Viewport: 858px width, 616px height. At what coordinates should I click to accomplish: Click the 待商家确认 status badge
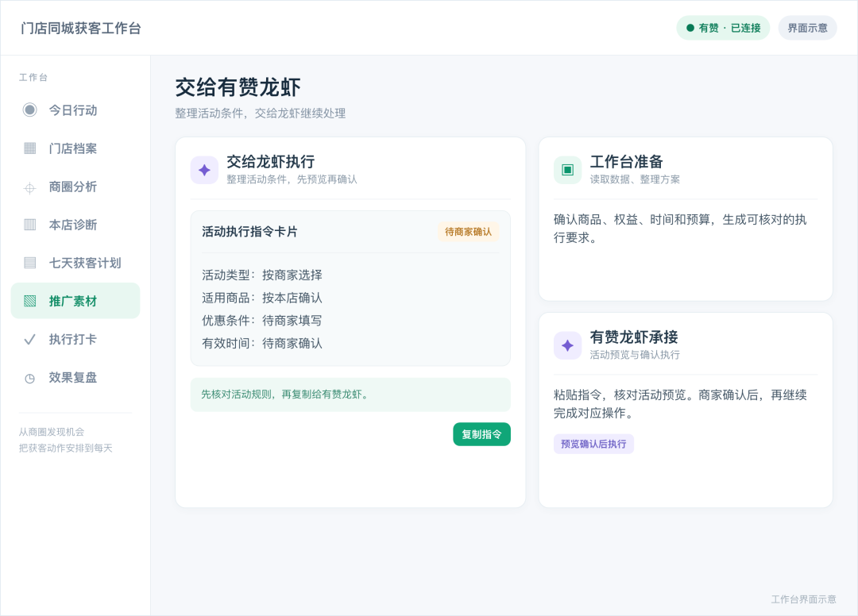click(x=469, y=232)
